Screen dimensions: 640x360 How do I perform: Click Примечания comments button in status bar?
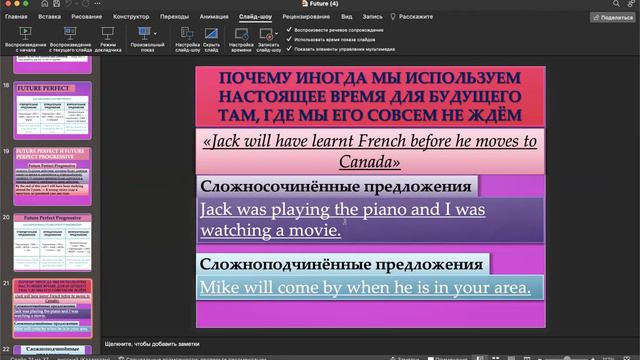click(x=447, y=358)
